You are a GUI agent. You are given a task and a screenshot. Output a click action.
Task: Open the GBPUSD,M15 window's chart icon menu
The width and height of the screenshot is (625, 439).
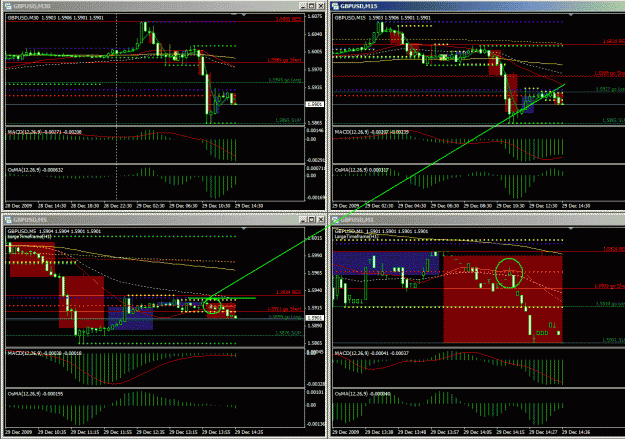[335, 6]
